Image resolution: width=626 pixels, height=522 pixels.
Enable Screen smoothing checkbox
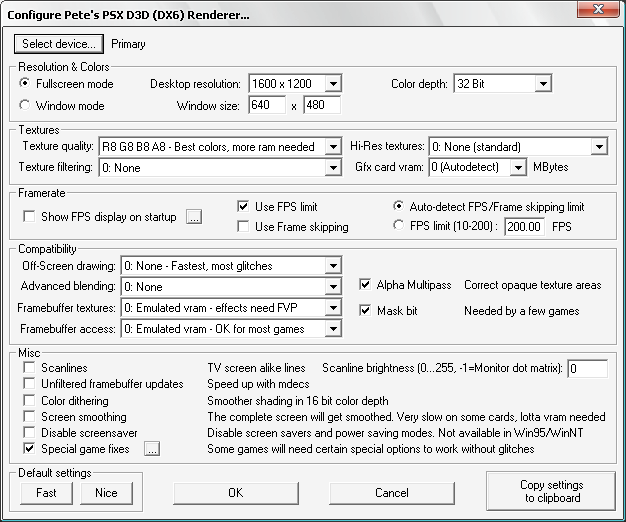[29, 417]
